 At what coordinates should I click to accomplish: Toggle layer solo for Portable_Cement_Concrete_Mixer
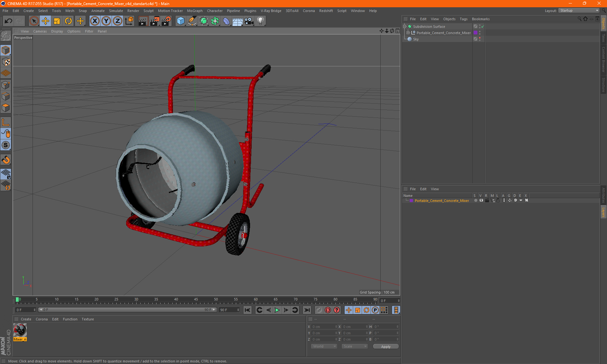pyautogui.click(x=475, y=201)
